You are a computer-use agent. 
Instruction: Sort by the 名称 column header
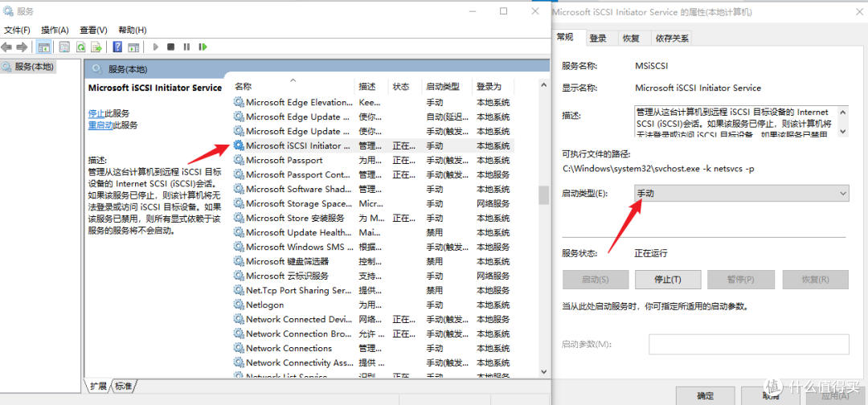tap(293, 86)
